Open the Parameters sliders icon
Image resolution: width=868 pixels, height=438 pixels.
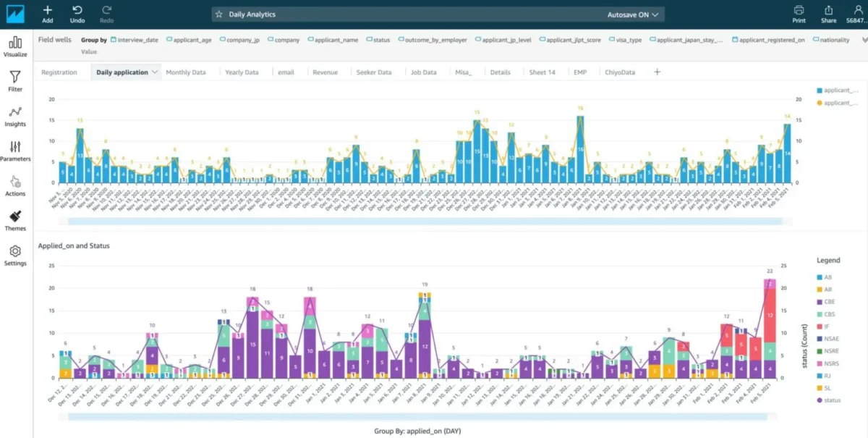15,146
